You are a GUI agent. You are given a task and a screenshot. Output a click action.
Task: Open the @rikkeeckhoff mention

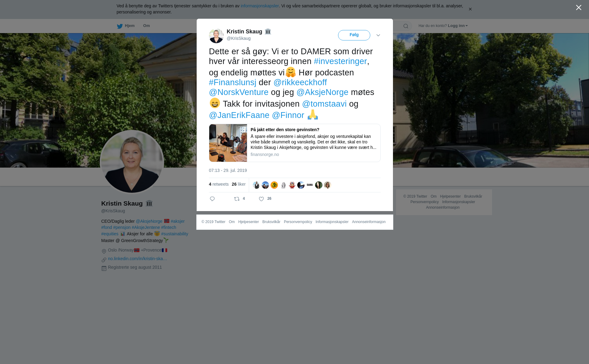[x=300, y=82]
